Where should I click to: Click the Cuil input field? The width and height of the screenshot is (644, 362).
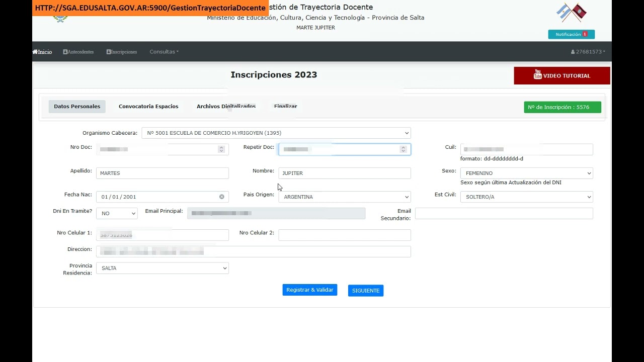(x=527, y=149)
